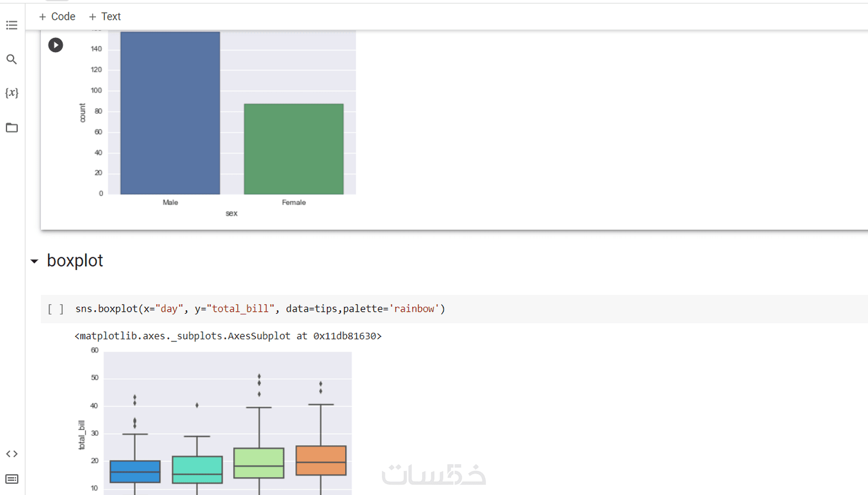Click the blue box in the boxplot
Screen dimensions: 868x495
[x=135, y=472]
